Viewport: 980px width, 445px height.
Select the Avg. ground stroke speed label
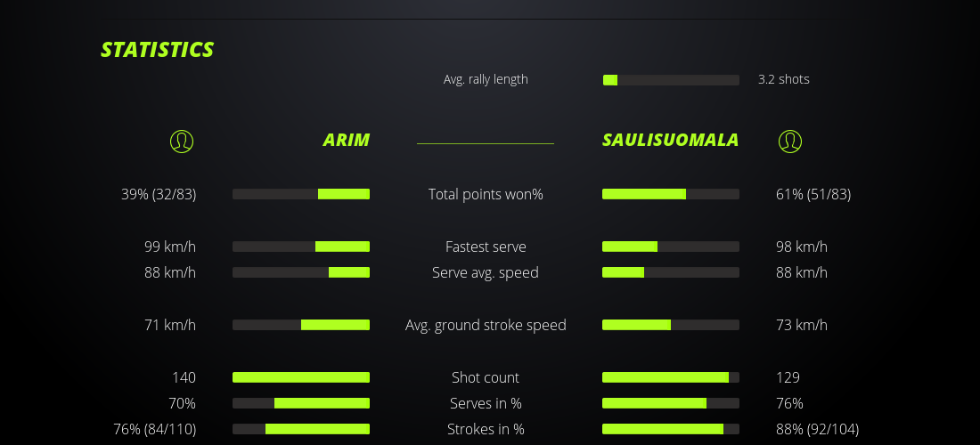pyautogui.click(x=486, y=325)
